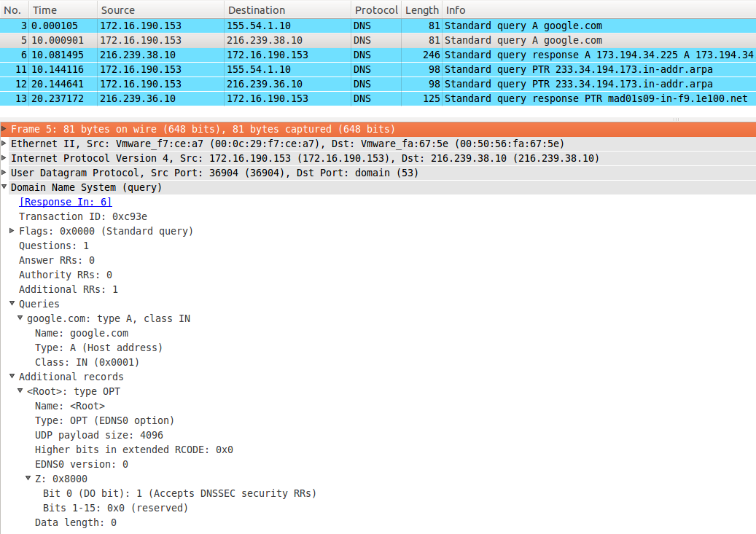This screenshot has height=534, width=756.
Task: Select the Data length: 0 field
Action: point(75,522)
